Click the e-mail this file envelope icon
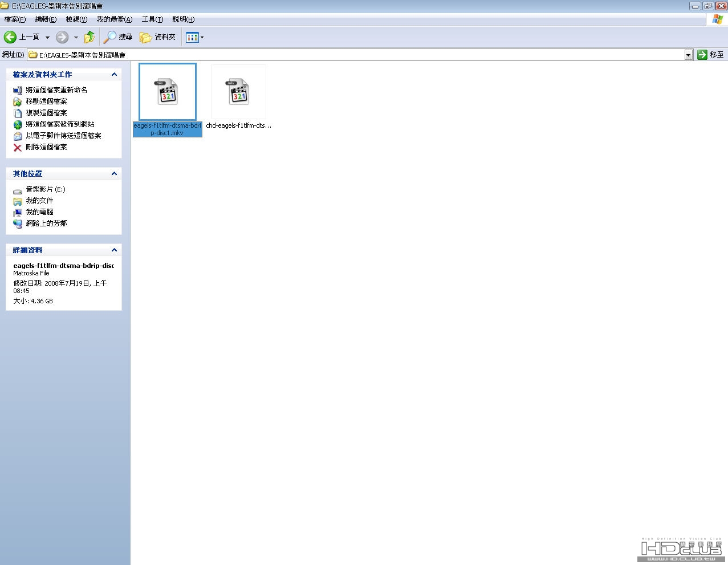This screenshot has width=728, height=565. [x=18, y=136]
